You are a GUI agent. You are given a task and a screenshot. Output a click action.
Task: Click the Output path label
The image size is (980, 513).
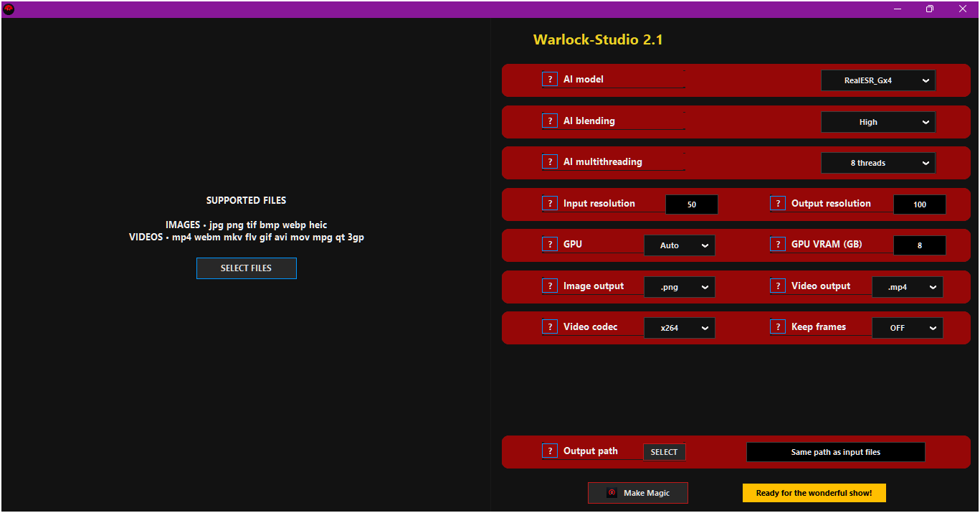coord(591,451)
